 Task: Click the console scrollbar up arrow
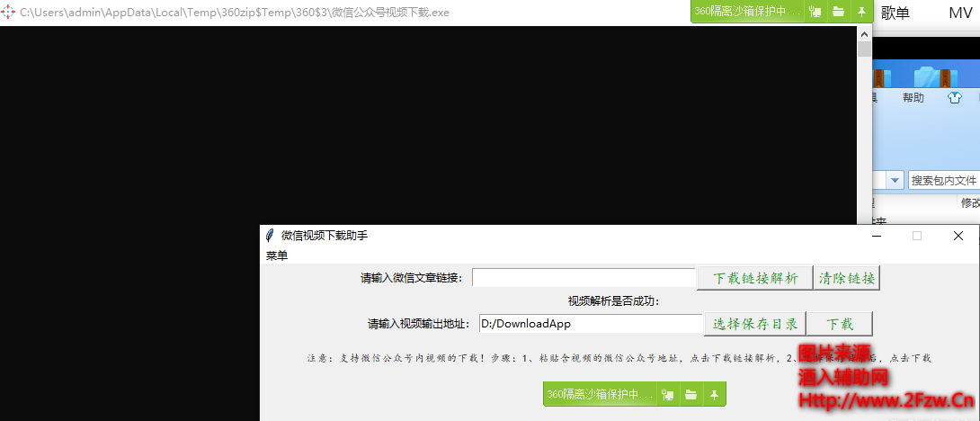864,34
